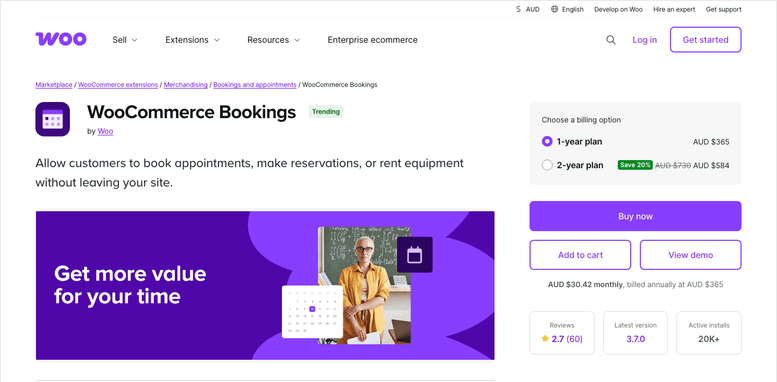The height and width of the screenshot is (382, 777).
Task: Click the latest version 3.7.0
Action: tap(635, 339)
